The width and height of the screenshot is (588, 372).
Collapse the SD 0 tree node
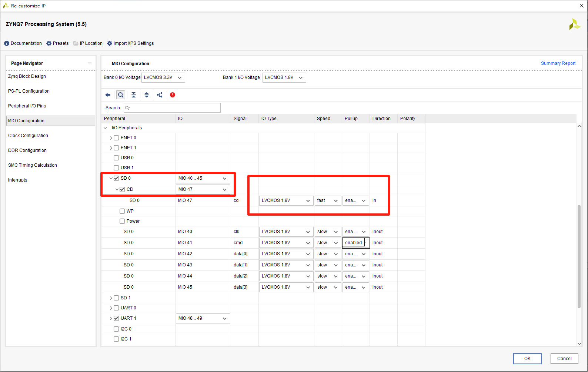pyautogui.click(x=111, y=178)
